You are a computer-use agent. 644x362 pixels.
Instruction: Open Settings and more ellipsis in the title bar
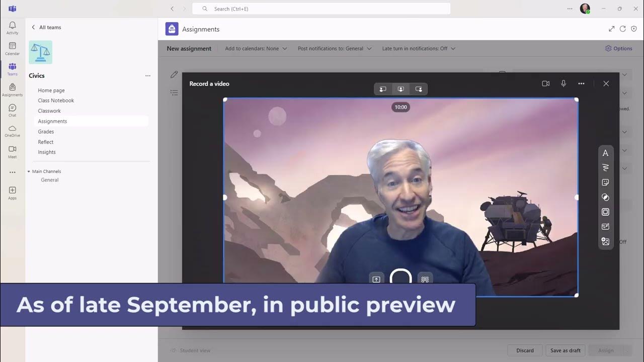point(570,9)
